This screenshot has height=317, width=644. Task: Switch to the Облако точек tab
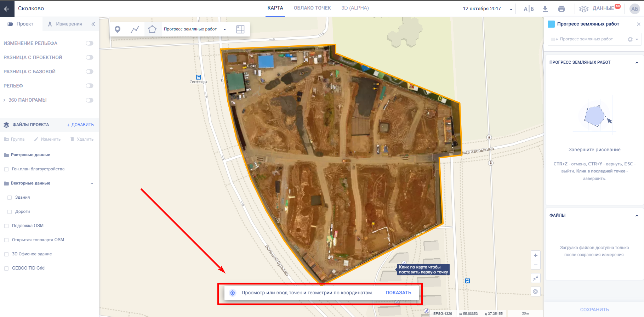tap(312, 8)
